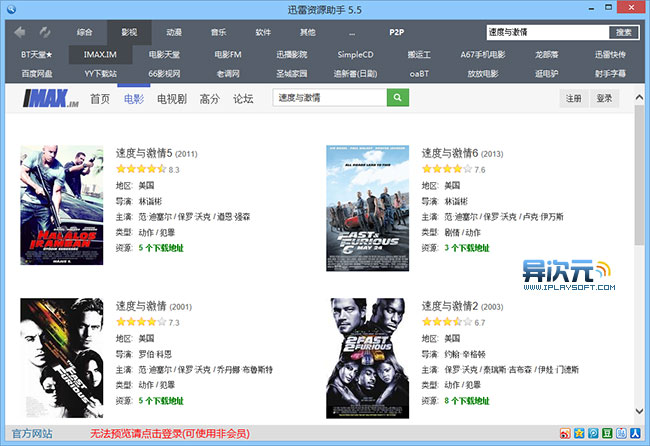
Task: Open 追新番(日剧) source site
Action: click(355, 74)
